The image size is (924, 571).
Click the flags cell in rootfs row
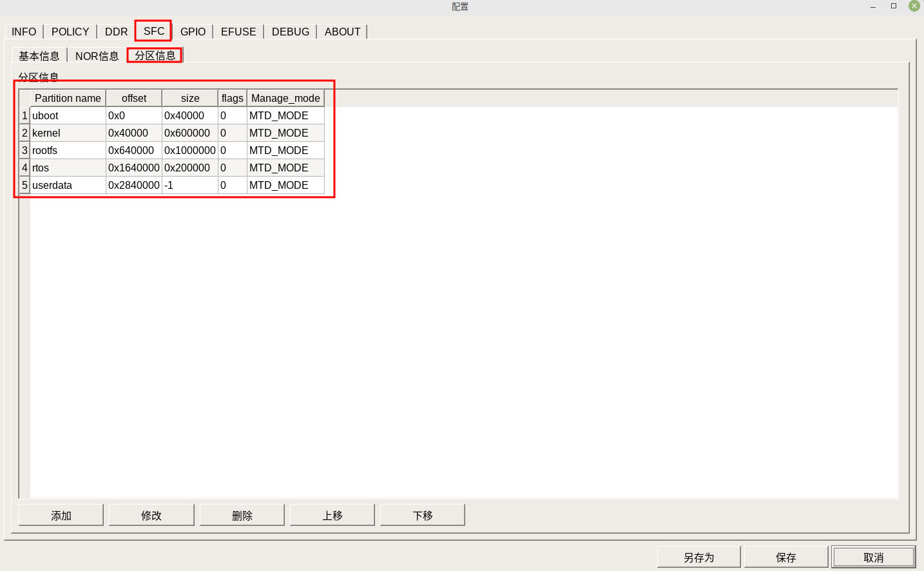pos(233,150)
